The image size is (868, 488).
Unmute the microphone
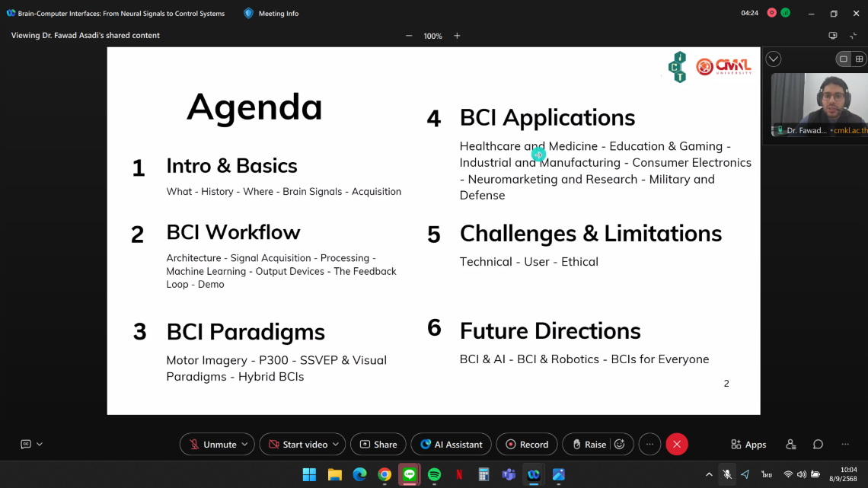click(x=212, y=445)
